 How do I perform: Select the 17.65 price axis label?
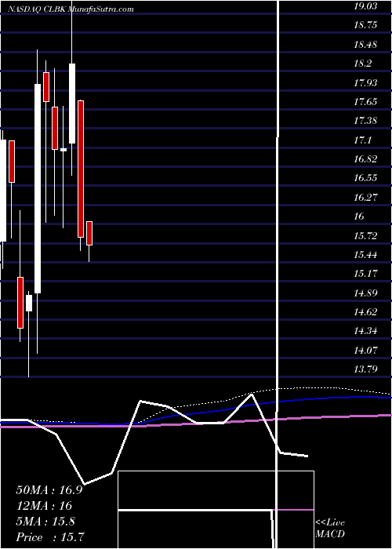tap(366, 101)
